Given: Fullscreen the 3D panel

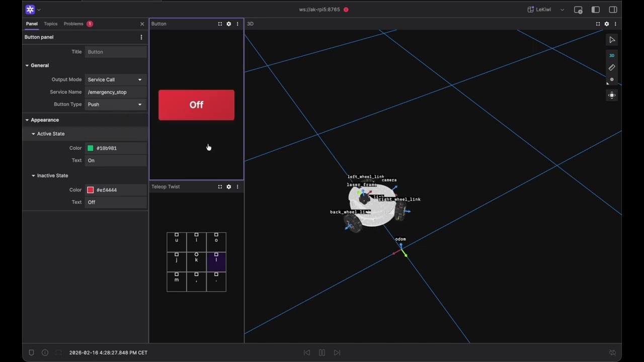Looking at the screenshot, I should click(598, 24).
